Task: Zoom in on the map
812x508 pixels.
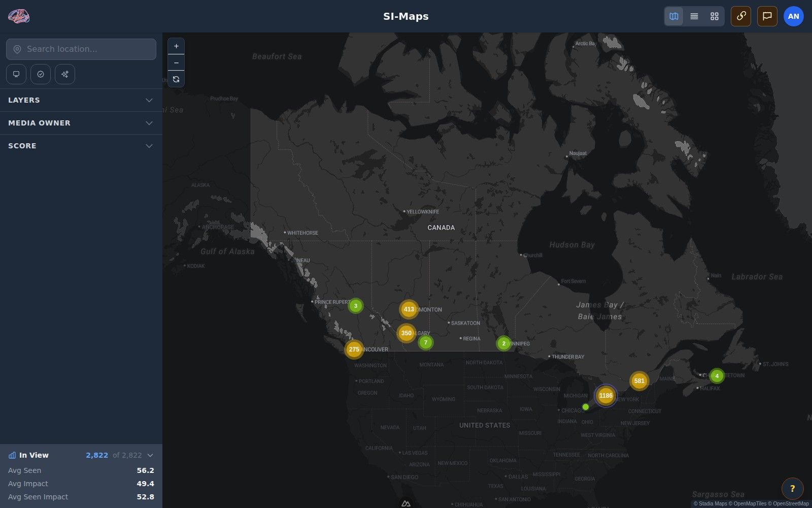Action: click(x=176, y=46)
